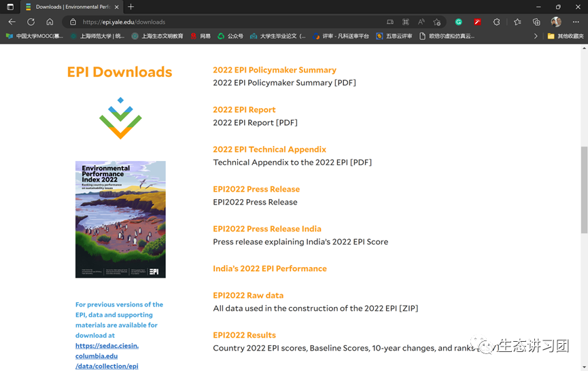This screenshot has width=588, height=371.
Task: Click the scrollbar down arrow
Action: [x=584, y=366]
